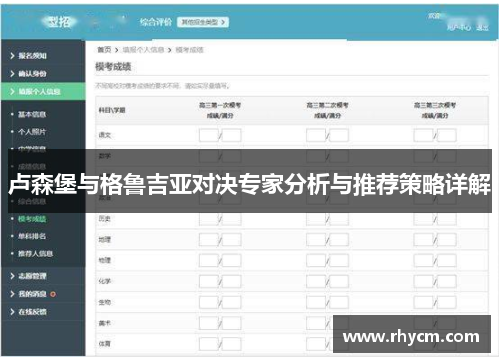500x362 pixels.
Task: Click 生物 first-exam score field
Action: (x=209, y=302)
